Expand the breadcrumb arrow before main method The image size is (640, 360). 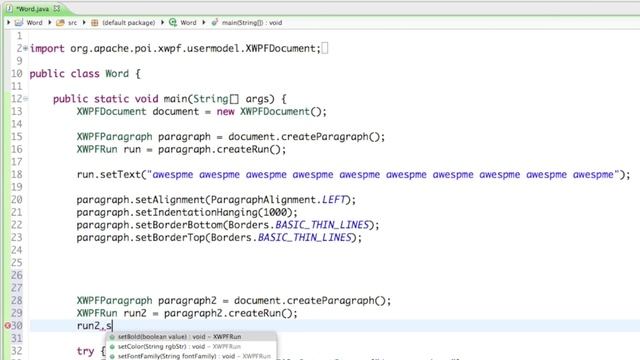click(x=204, y=22)
